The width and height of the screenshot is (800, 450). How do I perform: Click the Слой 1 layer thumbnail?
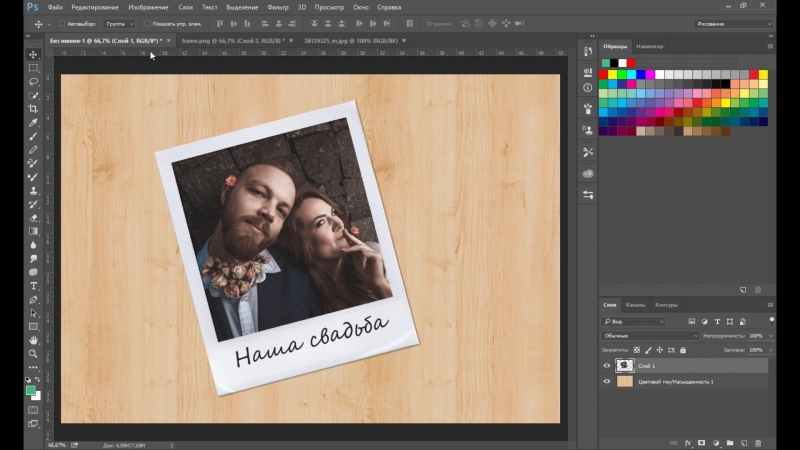click(x=625, y=366)
